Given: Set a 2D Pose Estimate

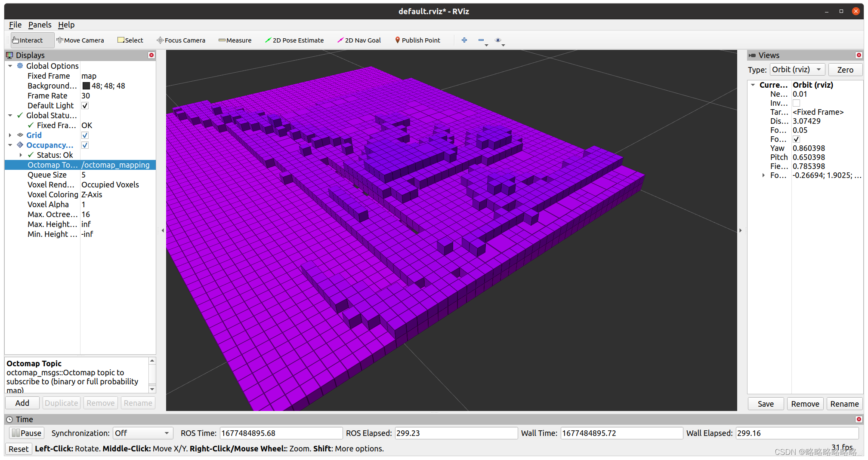Looking at the screenshot, I should (295, 40).
